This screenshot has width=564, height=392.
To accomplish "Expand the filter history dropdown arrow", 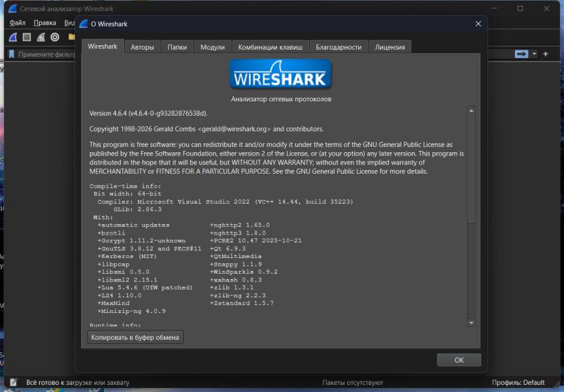I will pos(535,54).
